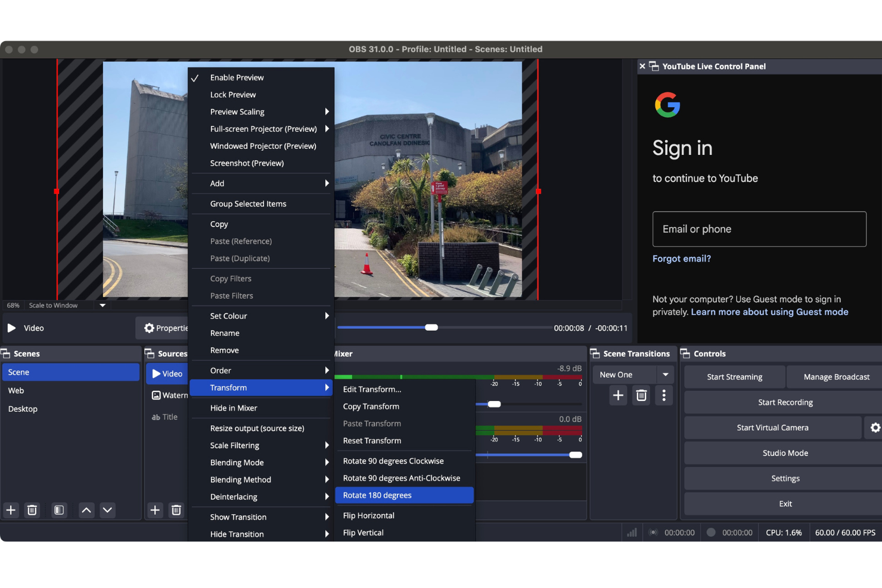Image resolution: width=882 pixels, height=588 pixels.
Task: Choose Reset Transform
Action: (405, 441)
